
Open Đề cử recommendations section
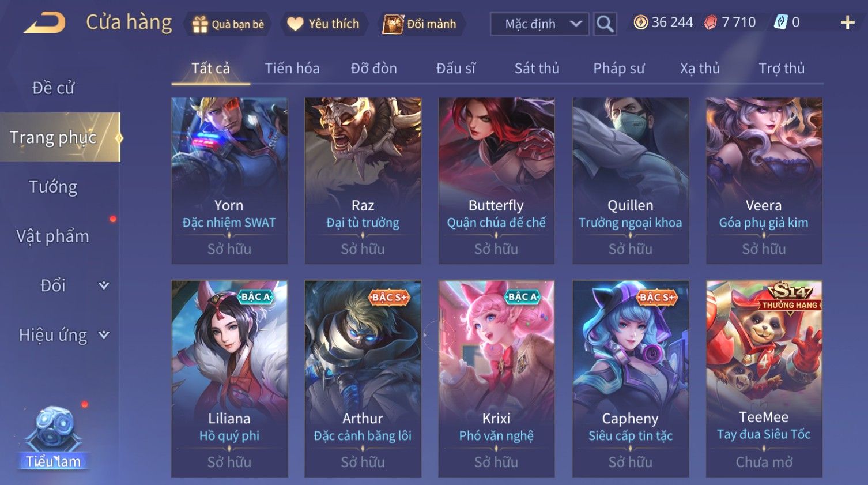[53, 88]
